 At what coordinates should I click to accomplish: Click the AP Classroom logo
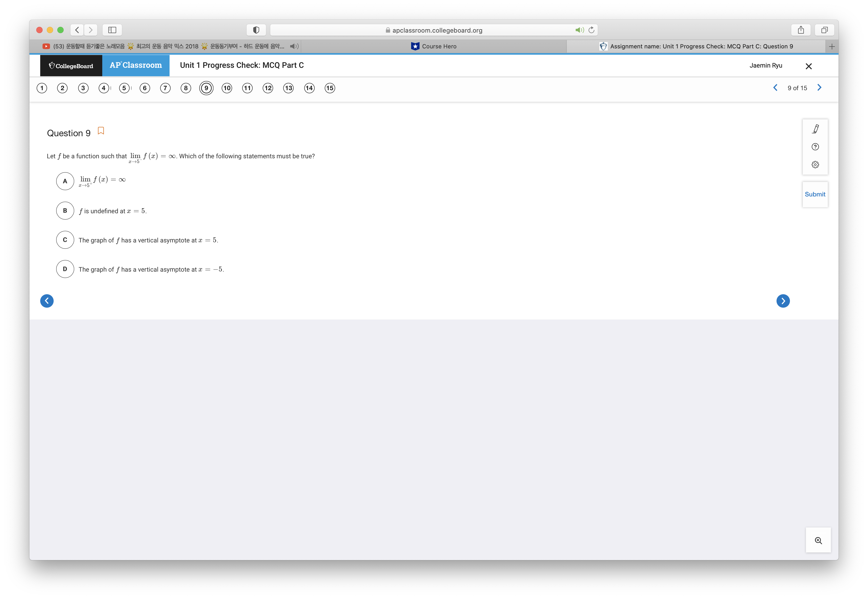[135, 65]
